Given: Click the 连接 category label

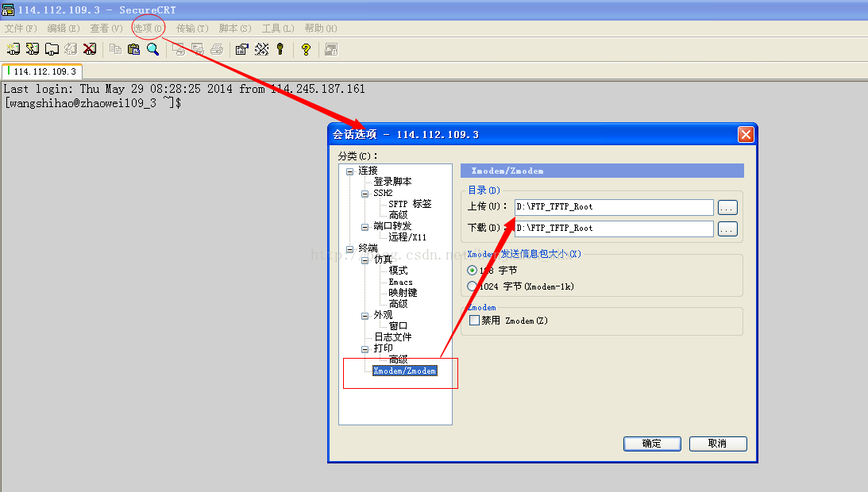Looking at the screenshot, I should coord(368,171).
